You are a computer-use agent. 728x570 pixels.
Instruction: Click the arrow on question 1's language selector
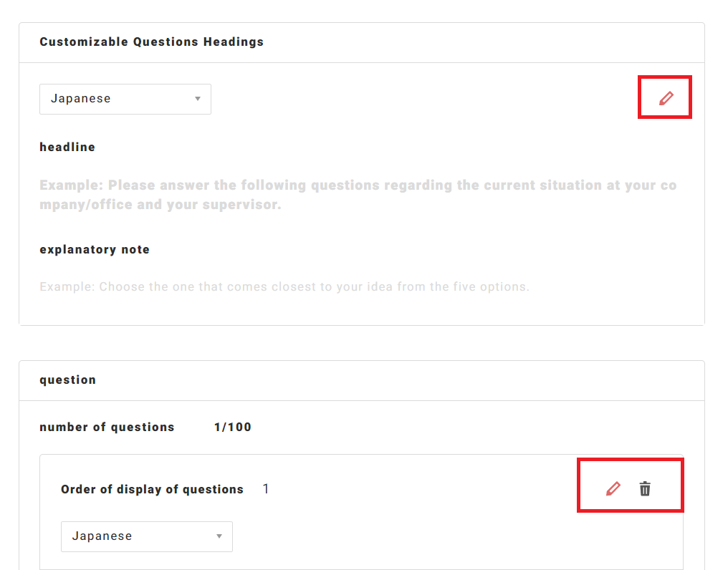[x=219, y=536]
